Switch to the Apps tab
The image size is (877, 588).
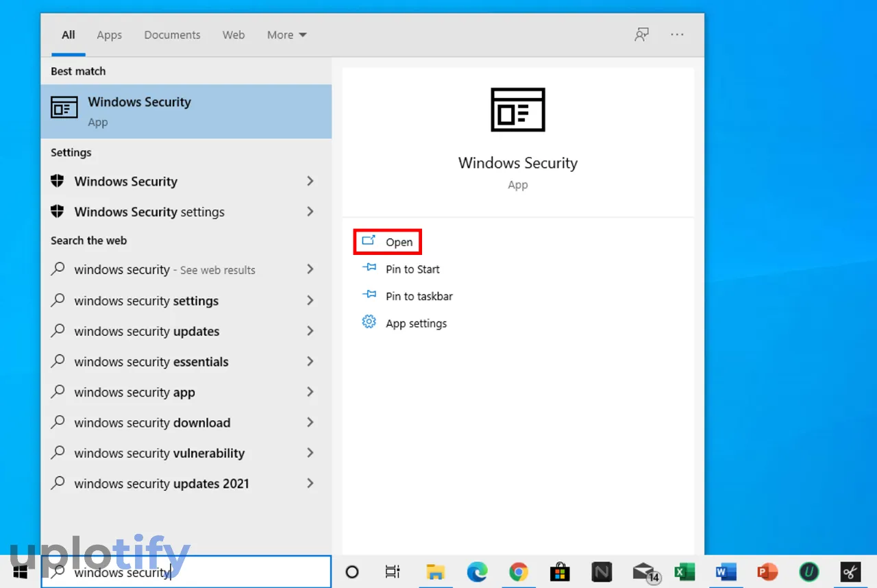pyautogui.click(x=109, y=35)
